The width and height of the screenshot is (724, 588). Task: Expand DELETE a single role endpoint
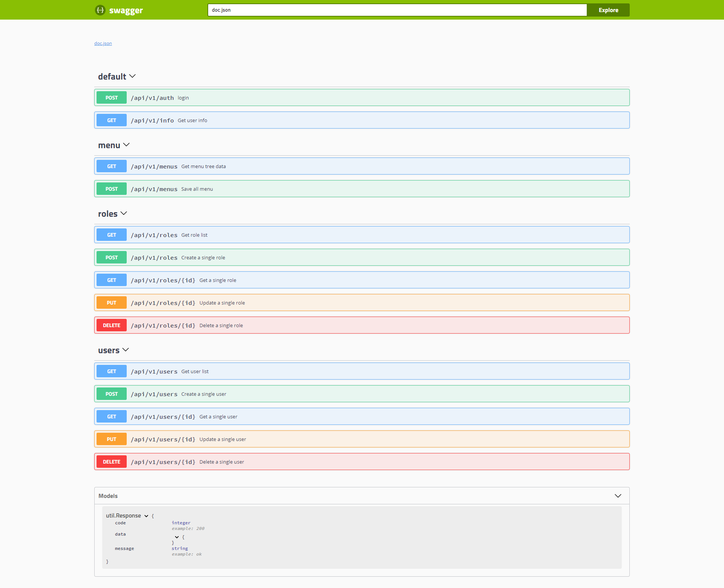[361, 325]
